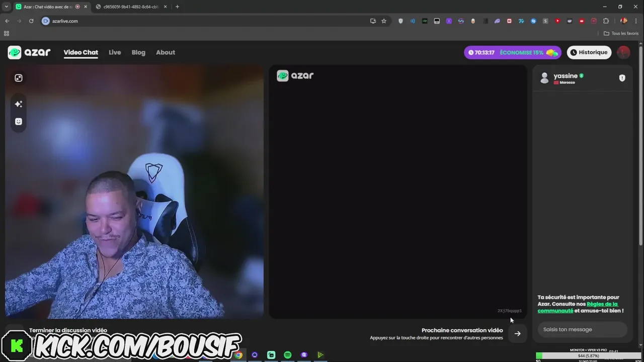The width and height of the screenshot is (644, 362).
Task: Click the shield extension icon in toolbar
Action: [x=400, y=21]
